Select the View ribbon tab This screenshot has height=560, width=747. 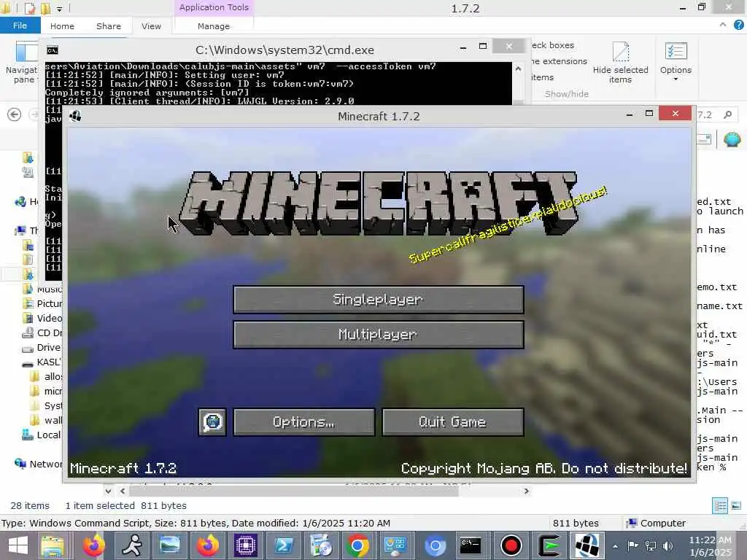pos(151,26)
